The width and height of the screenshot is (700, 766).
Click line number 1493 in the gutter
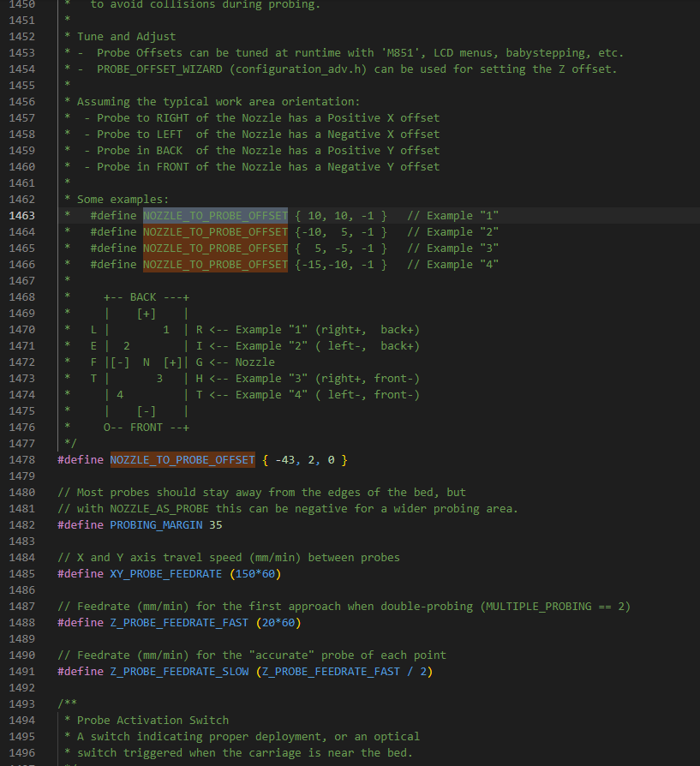click(22, 704)
